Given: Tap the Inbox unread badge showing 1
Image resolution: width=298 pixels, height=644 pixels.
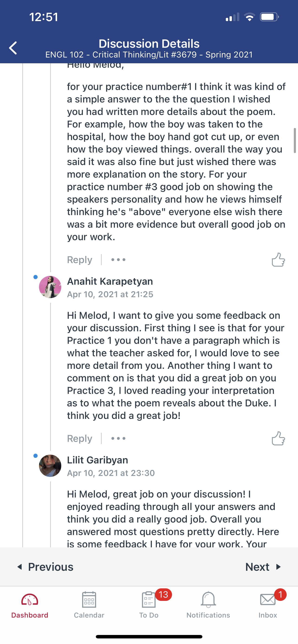Looking at the screenshot, I should click(280, 595).
